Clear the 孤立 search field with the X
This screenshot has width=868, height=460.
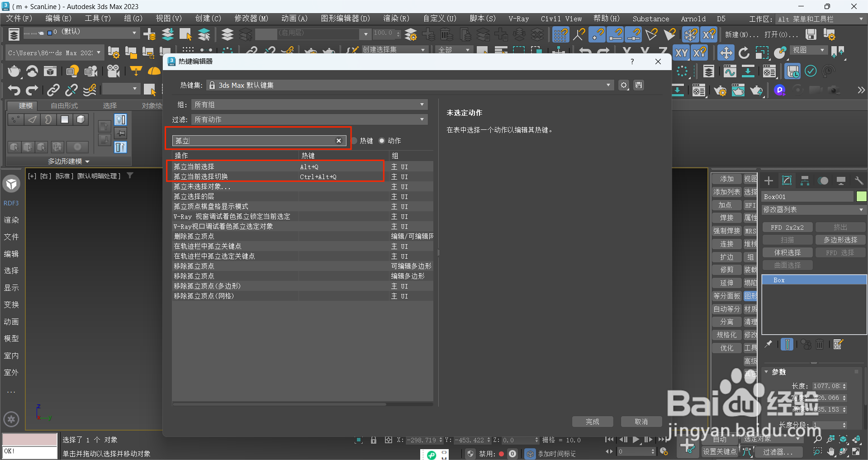[339, 141]
